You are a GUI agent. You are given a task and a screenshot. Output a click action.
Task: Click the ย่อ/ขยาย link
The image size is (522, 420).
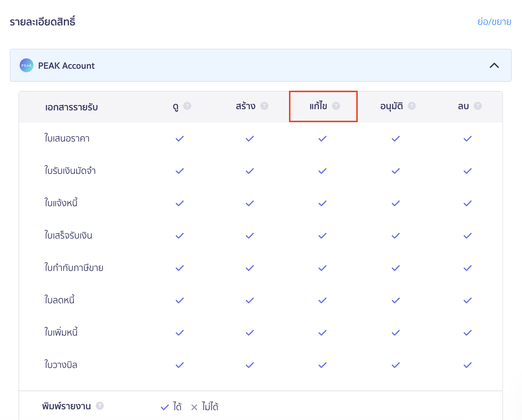[494, 22]
